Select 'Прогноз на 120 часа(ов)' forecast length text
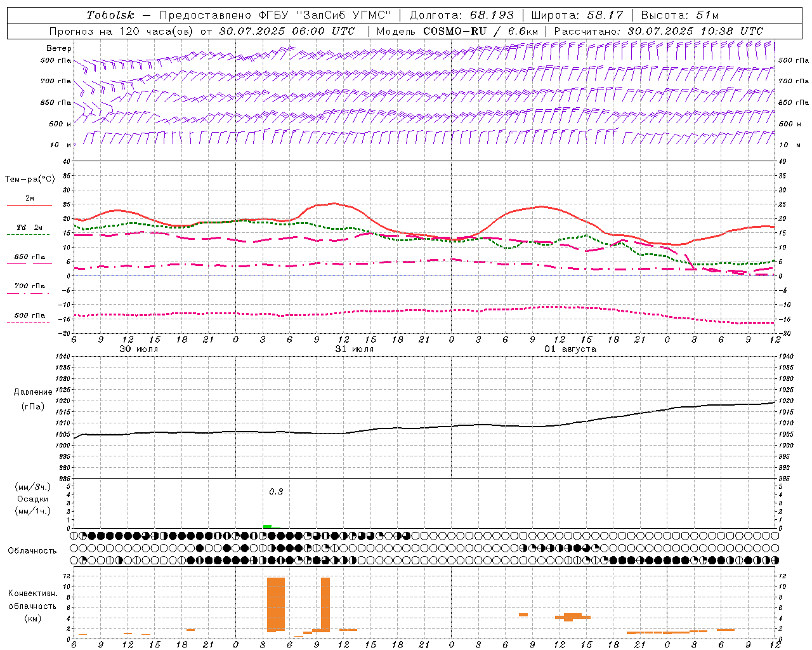This screenshot has width=812, height=650. tap(122, 31)
